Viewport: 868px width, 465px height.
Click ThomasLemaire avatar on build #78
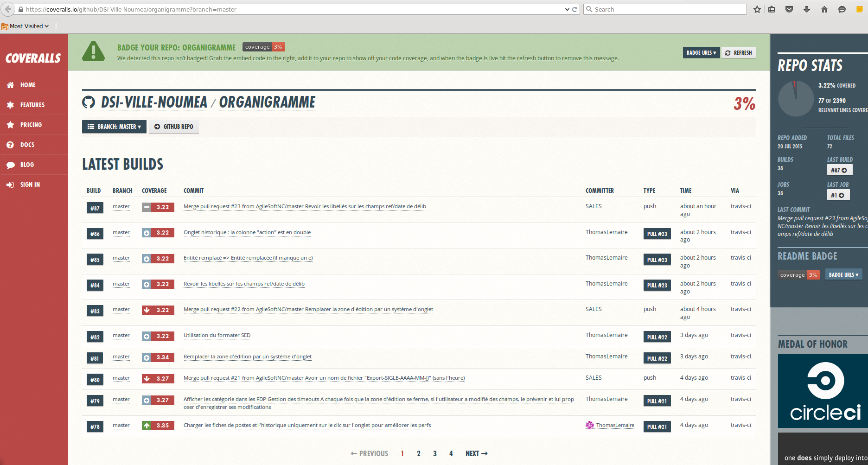[x=589, y=425]
